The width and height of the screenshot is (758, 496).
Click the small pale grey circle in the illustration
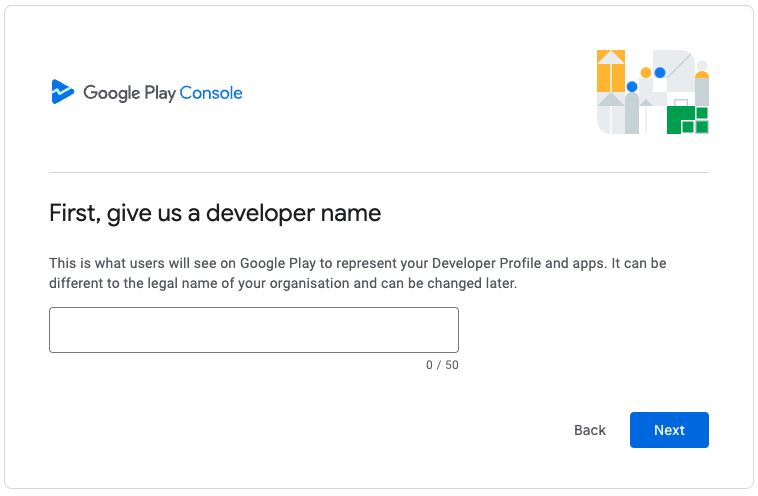click(x=702, y=65)
